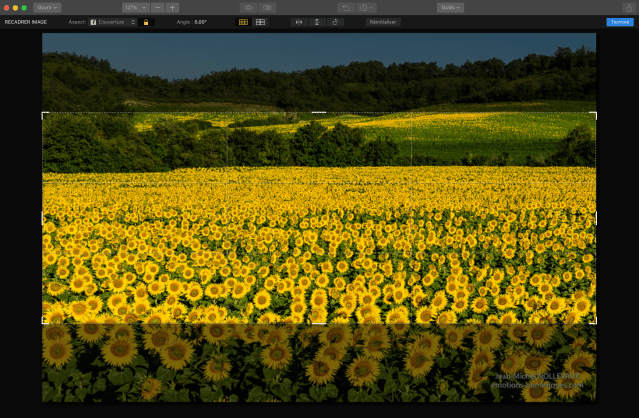
Task: Click the bottom-left crop corner handle
Action: 44,322
